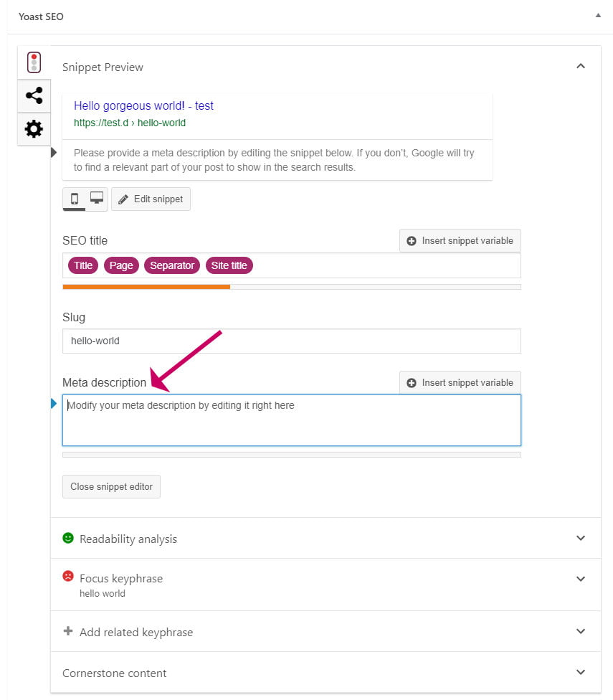
Task: Click the SEO title label
Action: point(85,241)
